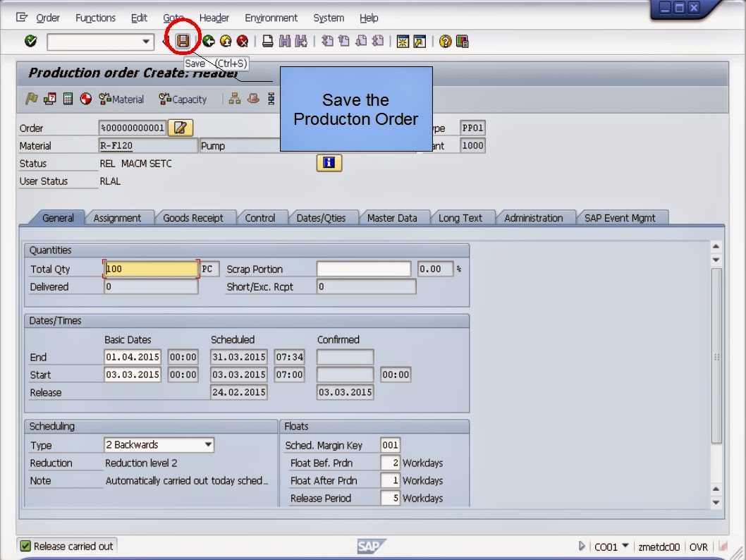The image size is (746, 560).
Task: Click the OVR insert mode indicator
Action: tap(699, 547)
